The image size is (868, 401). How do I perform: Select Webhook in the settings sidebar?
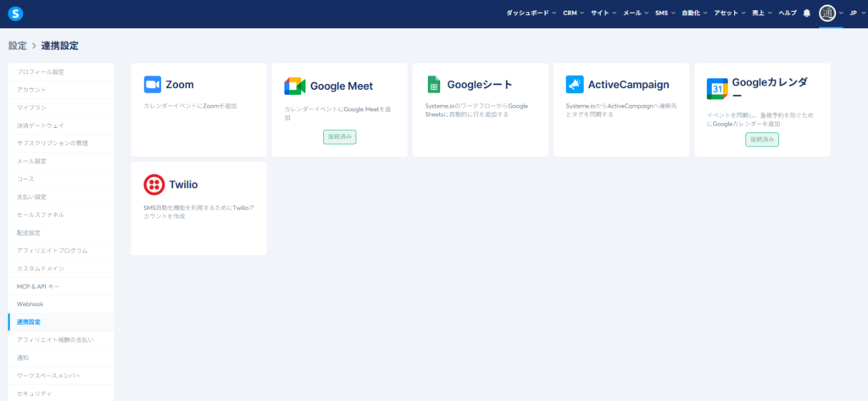click(x=30, y=304)
